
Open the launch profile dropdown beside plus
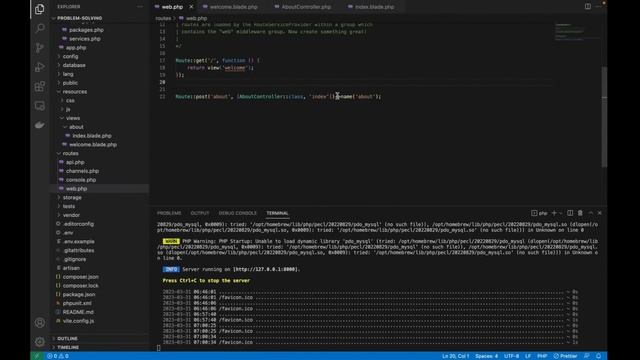pos(561,213)
